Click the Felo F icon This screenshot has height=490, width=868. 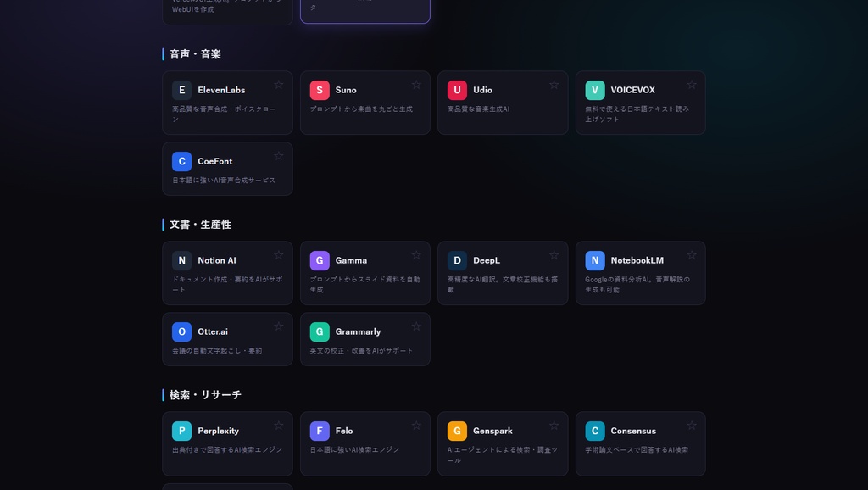click(320, 432)
